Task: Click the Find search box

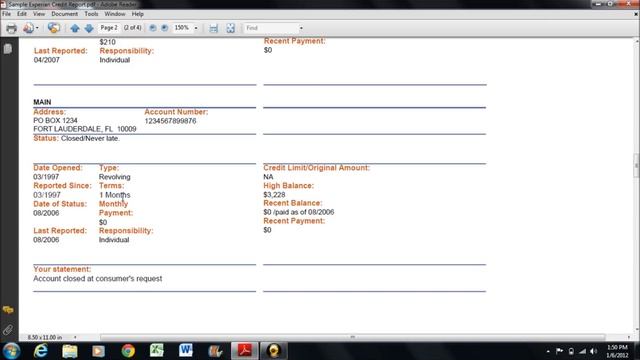Action: point(271,28)
